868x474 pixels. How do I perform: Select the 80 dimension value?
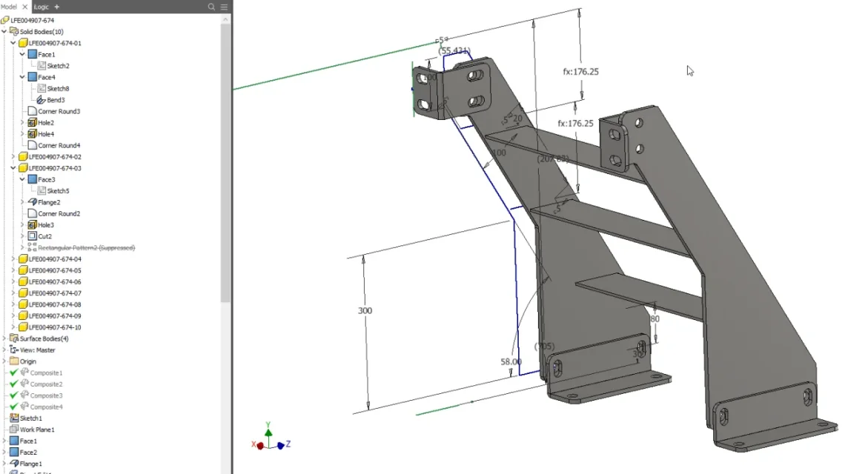(x=655, y=319)
